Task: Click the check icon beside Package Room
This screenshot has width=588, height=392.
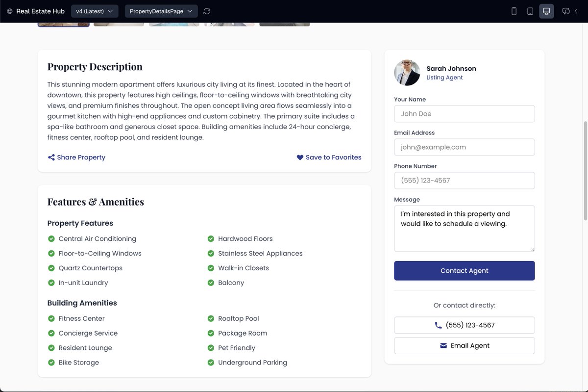Action: coord(211,334)
